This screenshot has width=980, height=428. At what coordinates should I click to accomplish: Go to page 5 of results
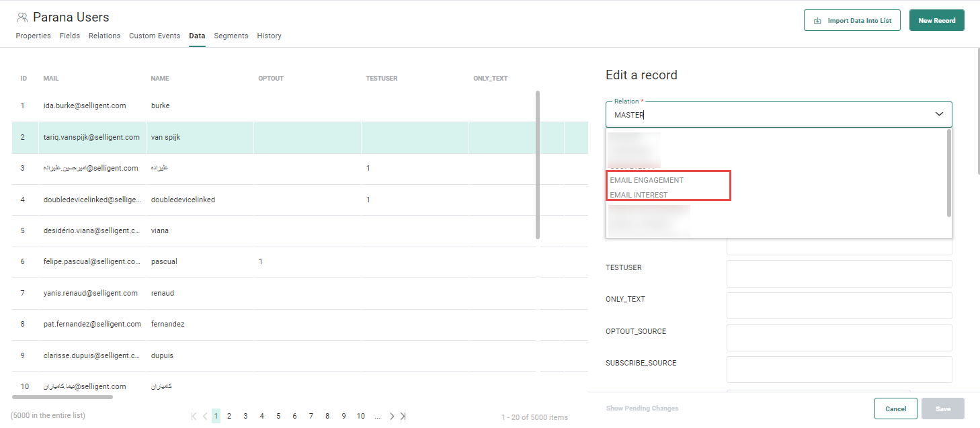(x=278, y=416)
